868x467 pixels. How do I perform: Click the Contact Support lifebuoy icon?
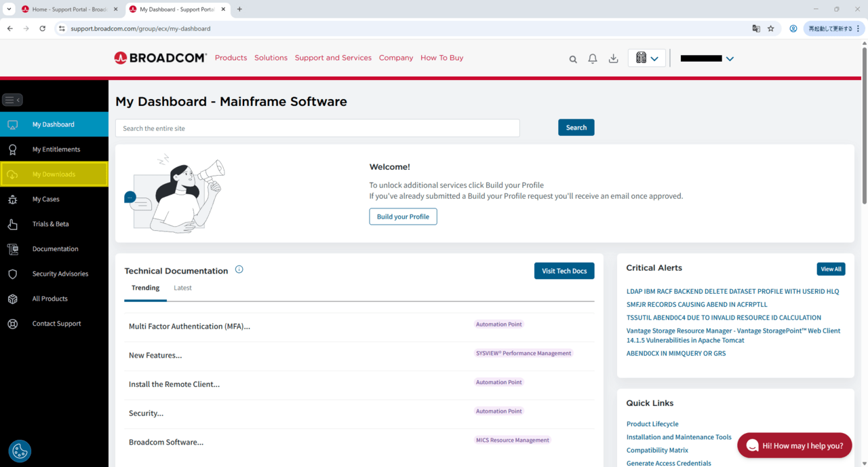point(12,324)
